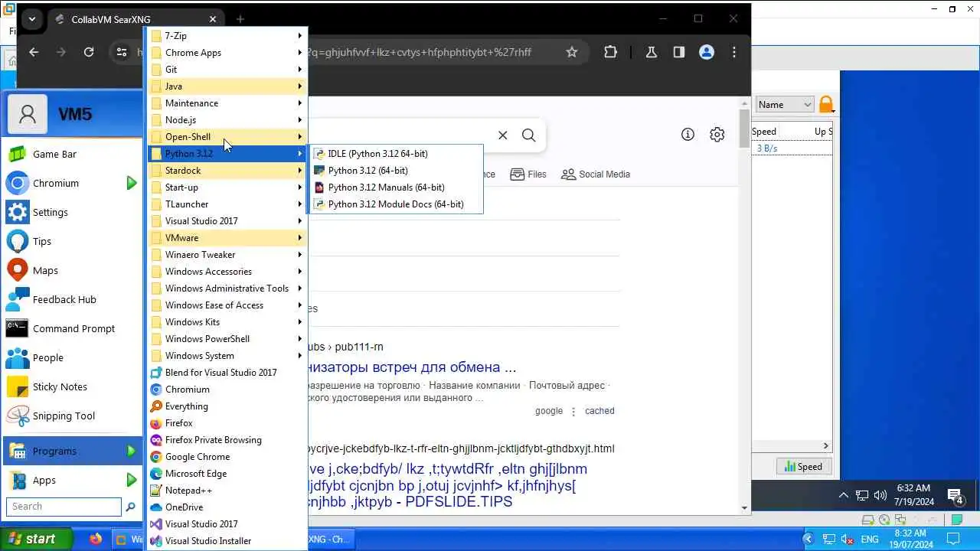Click the VM5 user account picture
Viewport: 980px width, 551px height.
pyautogui.click(x=28, y=114)
